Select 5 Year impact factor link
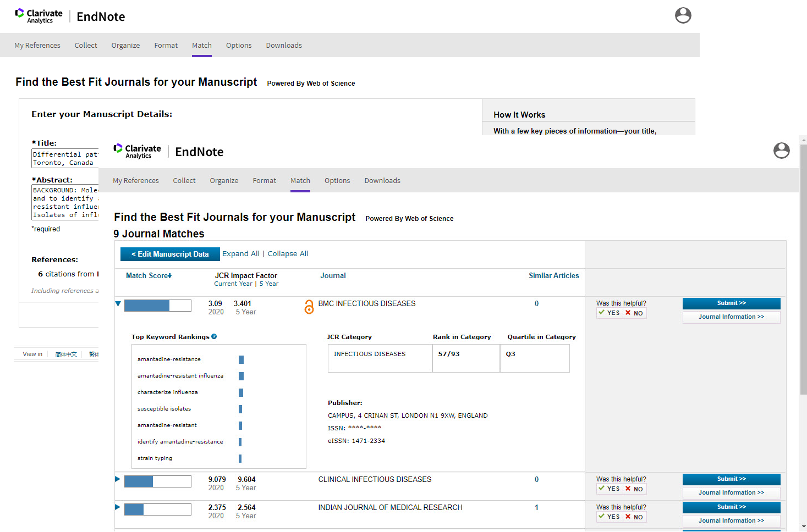This screenshot has width=807, height=532. click(x=269, y=284)
